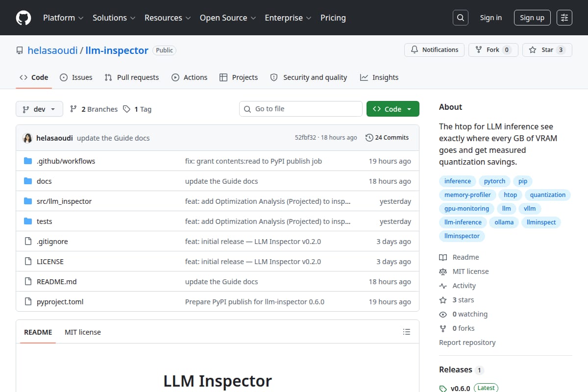Select the Code repository tab
The image size is (588, 392).
tap(34, 77)
